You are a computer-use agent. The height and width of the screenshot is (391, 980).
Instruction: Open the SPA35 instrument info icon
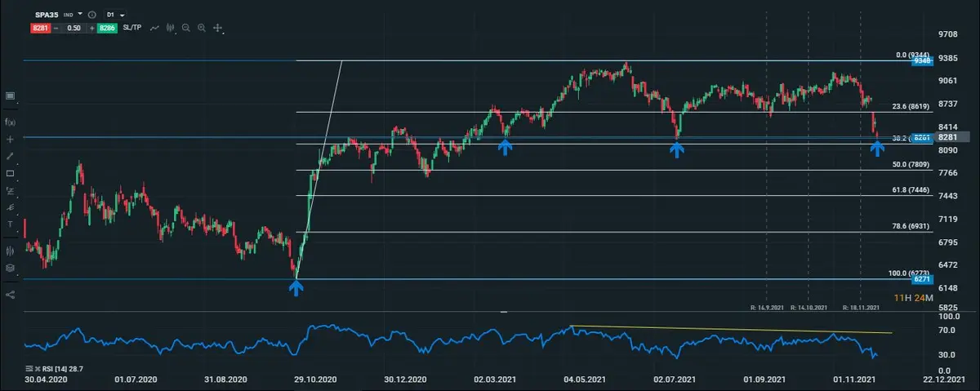91,15
